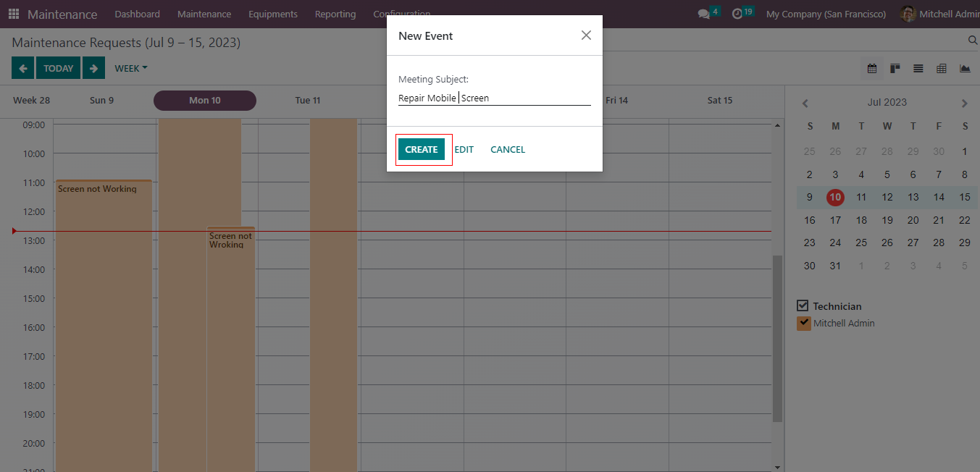The image size is (980, 472).
Task: Expand the WEEK scale dropdown
Action: click(x=130, y=68)
